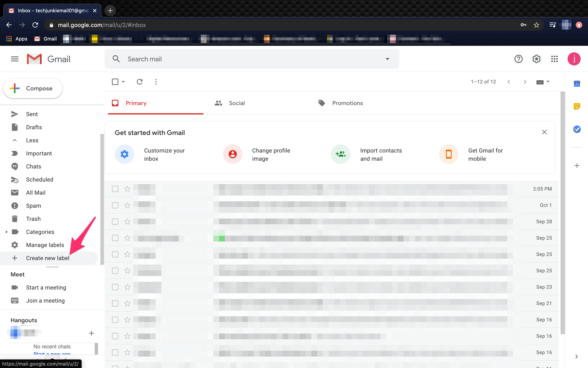Open the account avatar 'j'
The image size is (588, 368).
coord(574,59)
